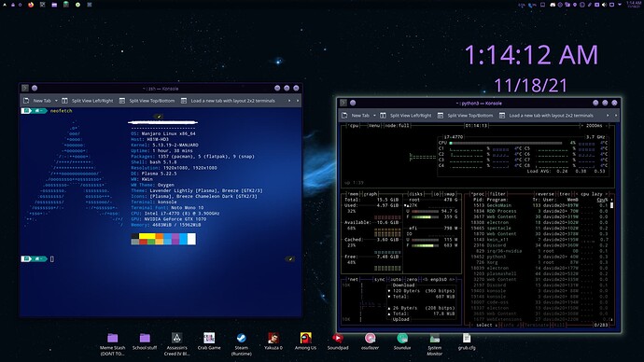The height and width of the screenshot is (362, 644).
Task: Open bpytop menu button
Action: click(x=374, y=126)
